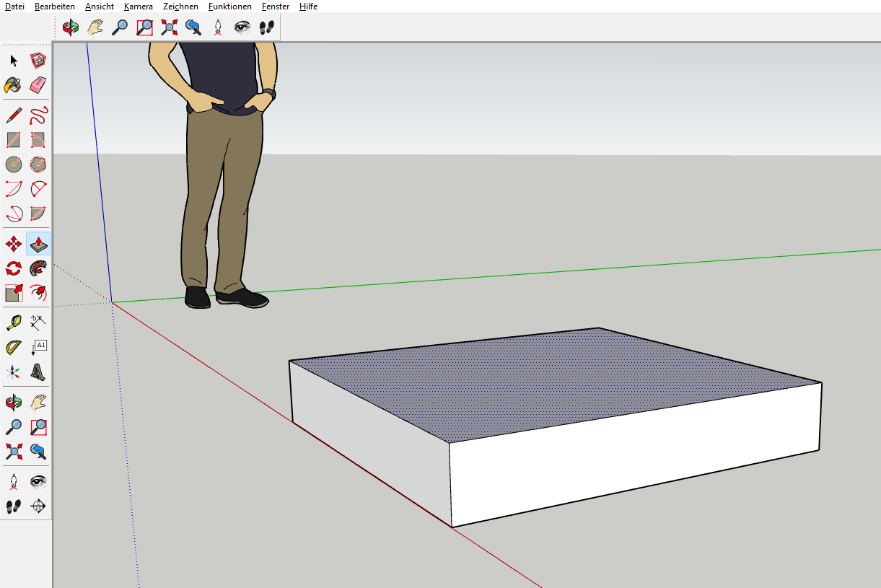Activate the 3D Text tool
Image resolution: width=881 pixels, height=588 pixels.
coord(38,372)
